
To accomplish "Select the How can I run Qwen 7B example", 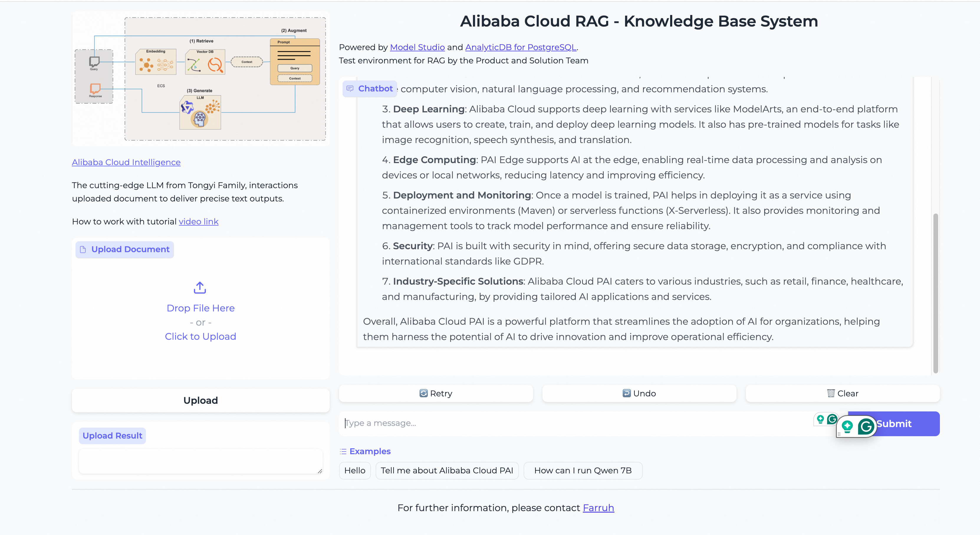I will (583, 471).
